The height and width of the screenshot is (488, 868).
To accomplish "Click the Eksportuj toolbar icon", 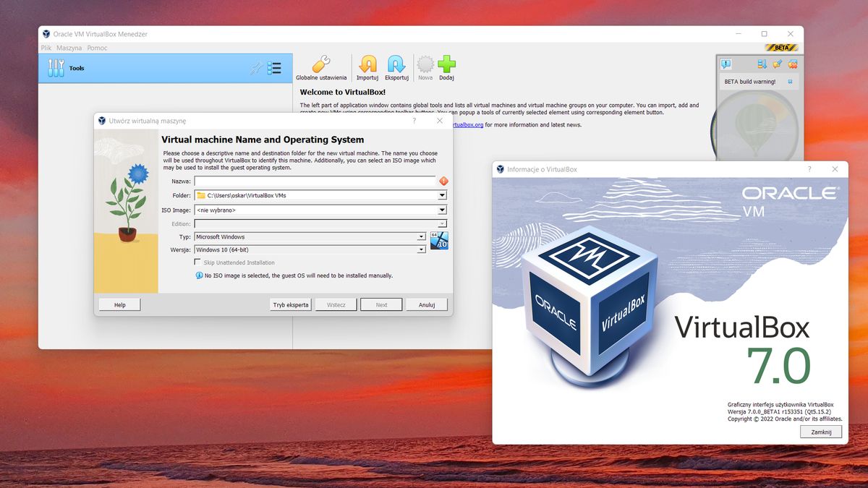I will (x=395, y=67).
